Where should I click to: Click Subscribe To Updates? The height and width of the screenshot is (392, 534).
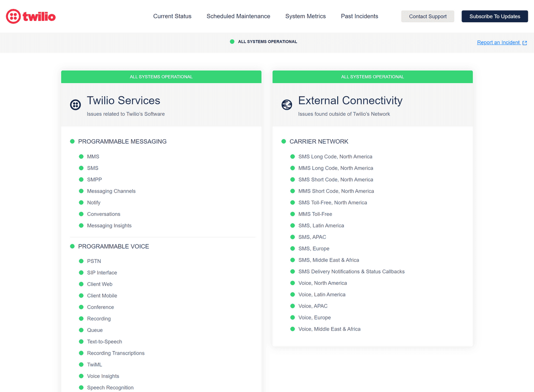click(494, 16)
